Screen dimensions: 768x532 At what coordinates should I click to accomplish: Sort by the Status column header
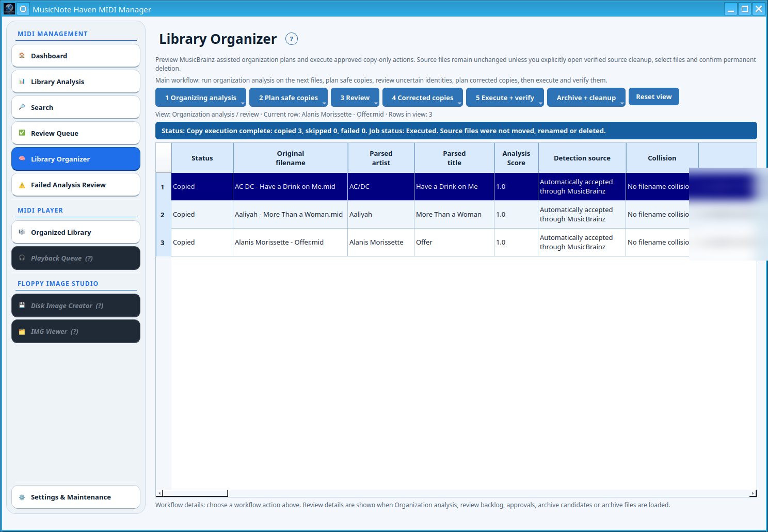point(202,158)
